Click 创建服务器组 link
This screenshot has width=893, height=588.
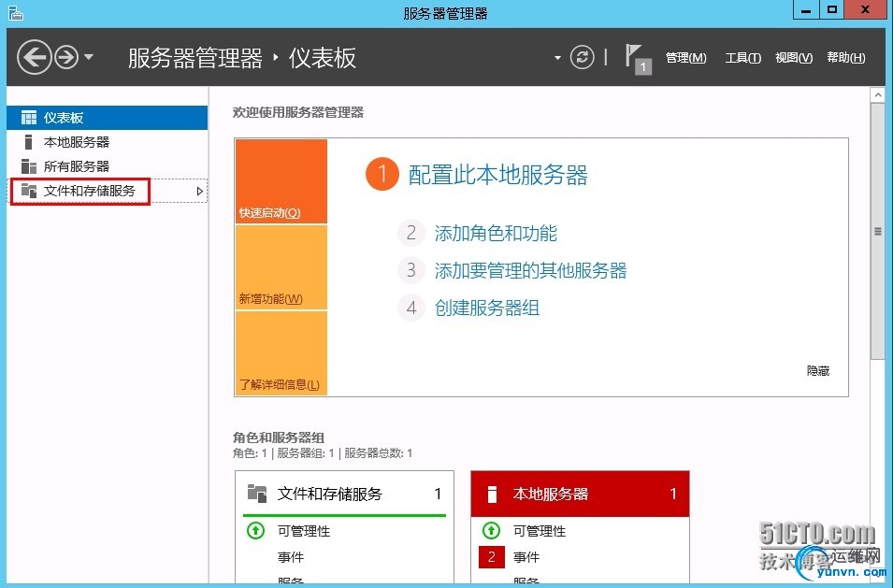487,308
